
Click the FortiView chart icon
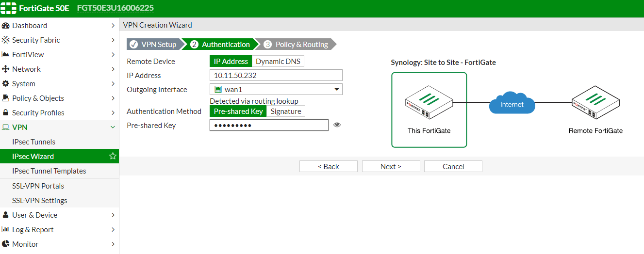(6, 55)
